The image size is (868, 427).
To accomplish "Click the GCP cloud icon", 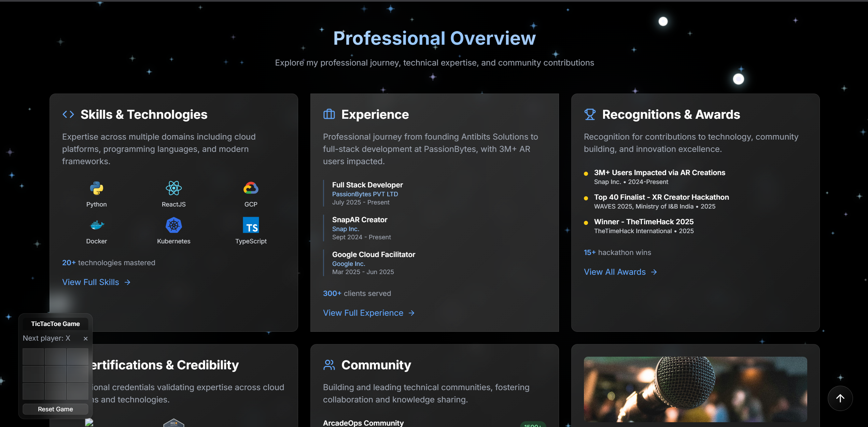I will [x=251, y=188].
